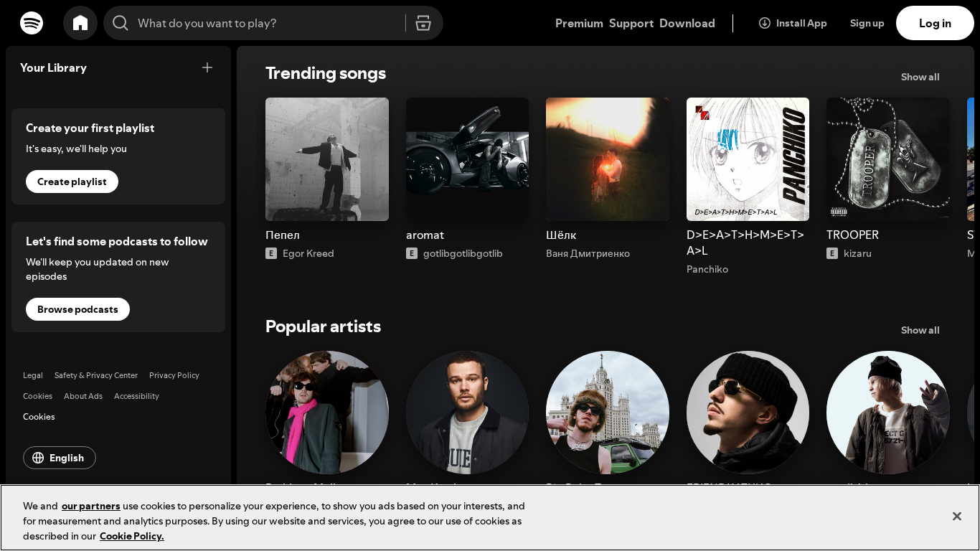Screen dimensions: 980x551
Task: Open artist photo with black beanie and sunglasses
Action: tap(748, 413)
